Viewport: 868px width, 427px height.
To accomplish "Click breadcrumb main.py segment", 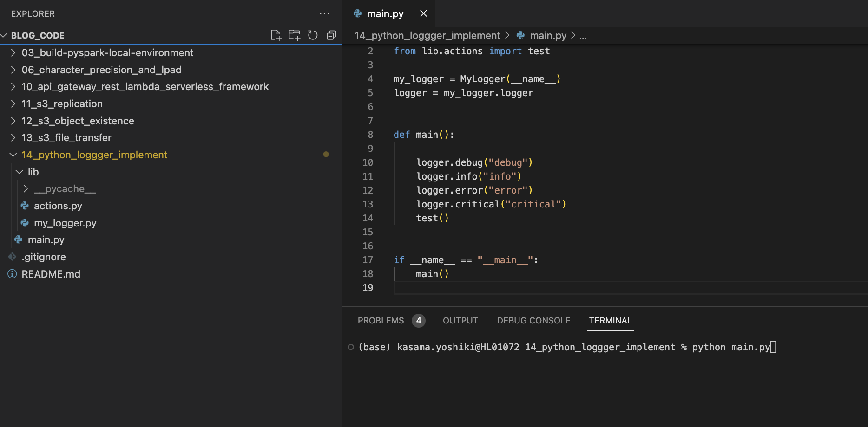I will tap(548, 35).
